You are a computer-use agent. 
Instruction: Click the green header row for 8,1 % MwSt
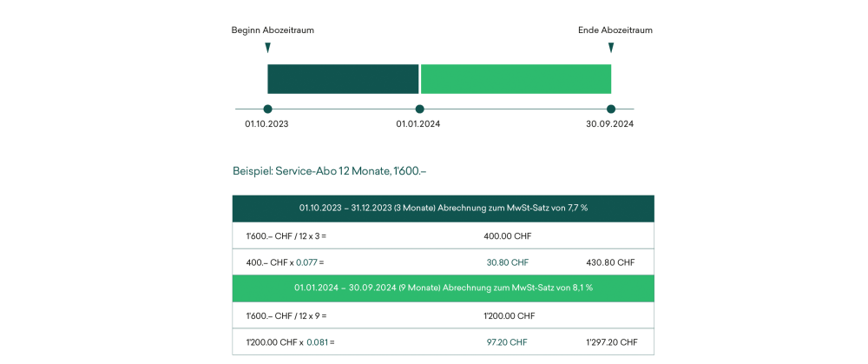(x=443, y=288)
